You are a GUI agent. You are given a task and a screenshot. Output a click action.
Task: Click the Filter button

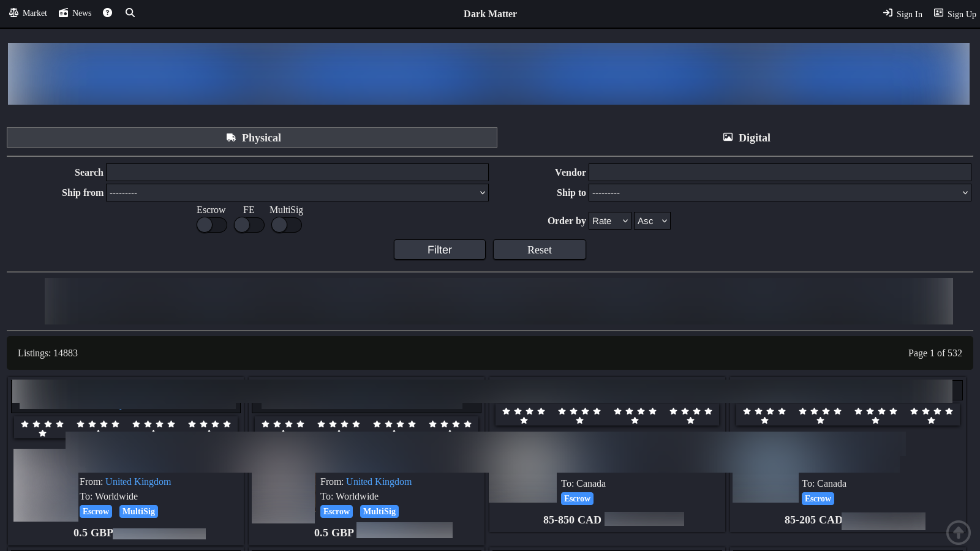click(439, 250)
